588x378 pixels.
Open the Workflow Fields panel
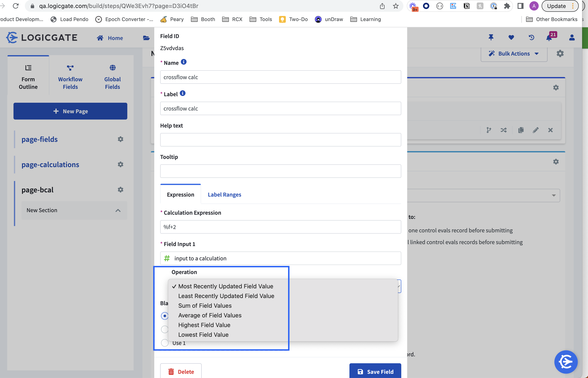point(70,76)
